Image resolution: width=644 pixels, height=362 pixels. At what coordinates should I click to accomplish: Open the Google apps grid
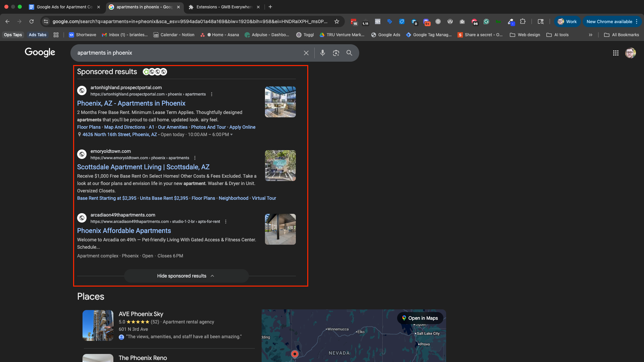click(615, 53)
